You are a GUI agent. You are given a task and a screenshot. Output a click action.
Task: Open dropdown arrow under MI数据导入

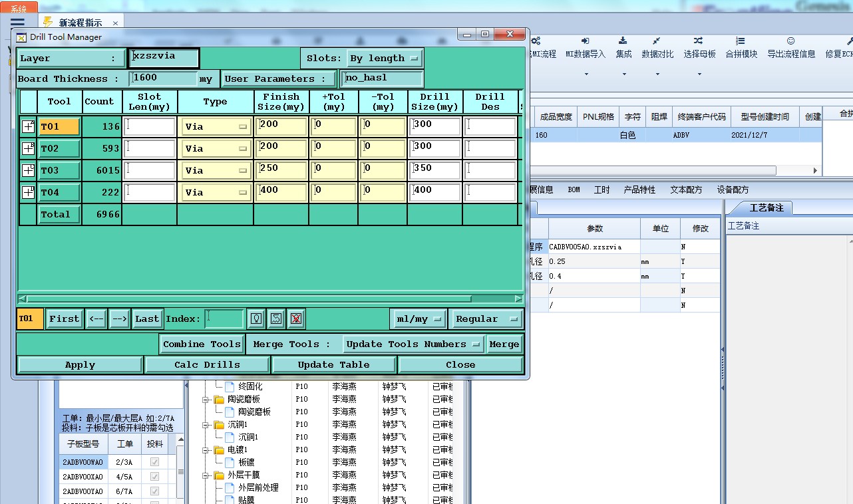(586, 74)
